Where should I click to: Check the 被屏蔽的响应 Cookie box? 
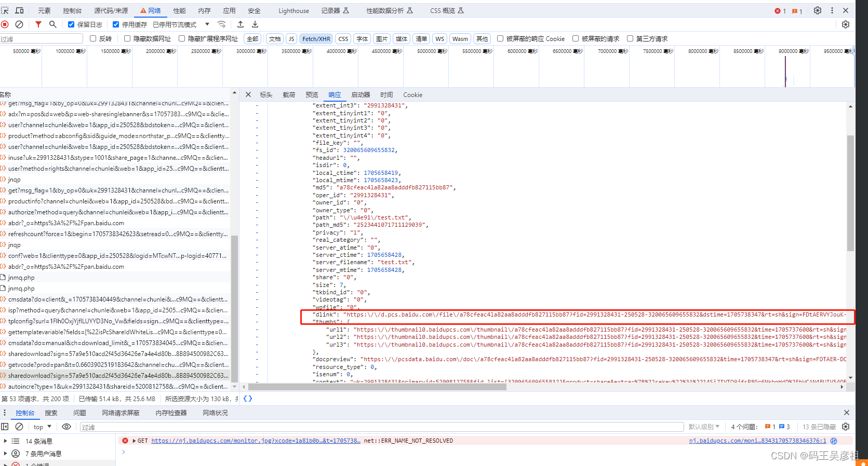coord(500,38)
